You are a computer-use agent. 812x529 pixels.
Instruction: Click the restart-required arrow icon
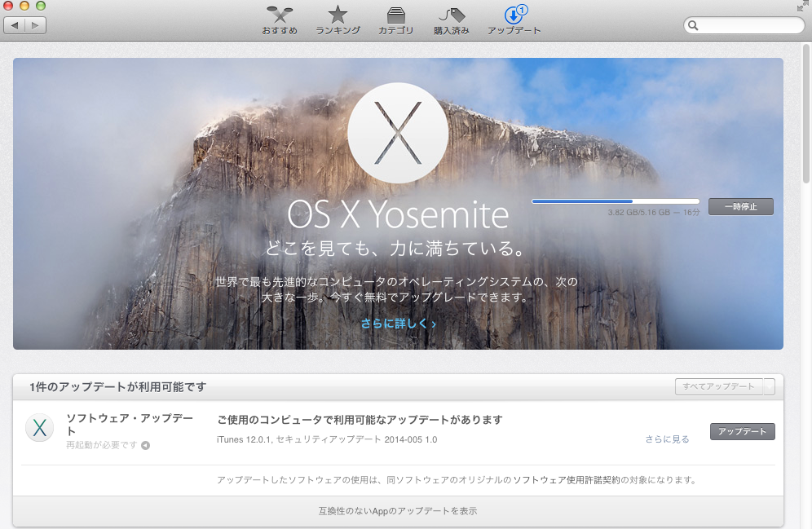pyautogui.click(x=145, y=445)
